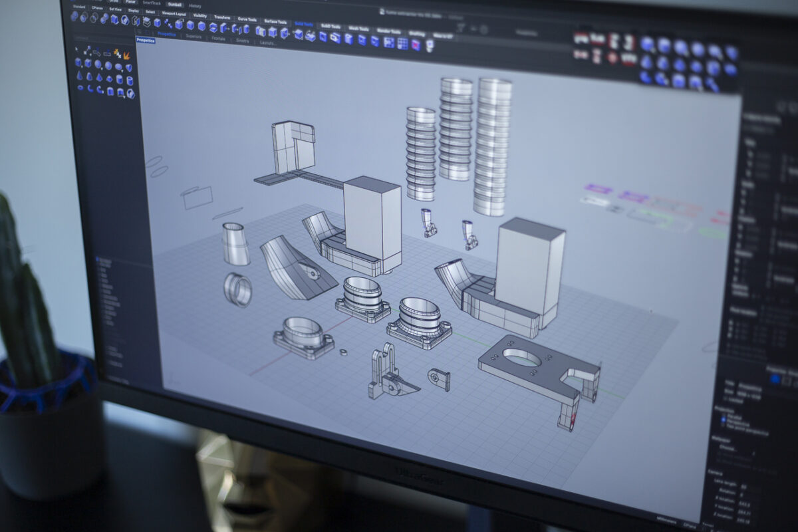Switch to the Prospettica viewport tab
The image size is (798, 532).
tap(166, 34)
